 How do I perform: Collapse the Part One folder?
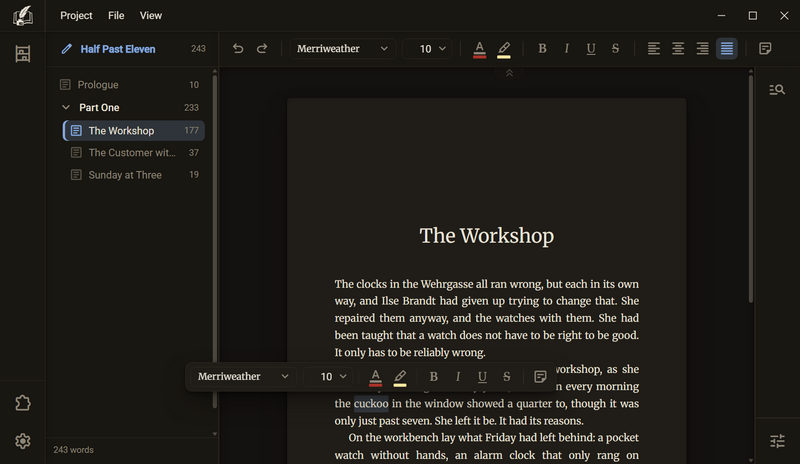click(66, 107)
